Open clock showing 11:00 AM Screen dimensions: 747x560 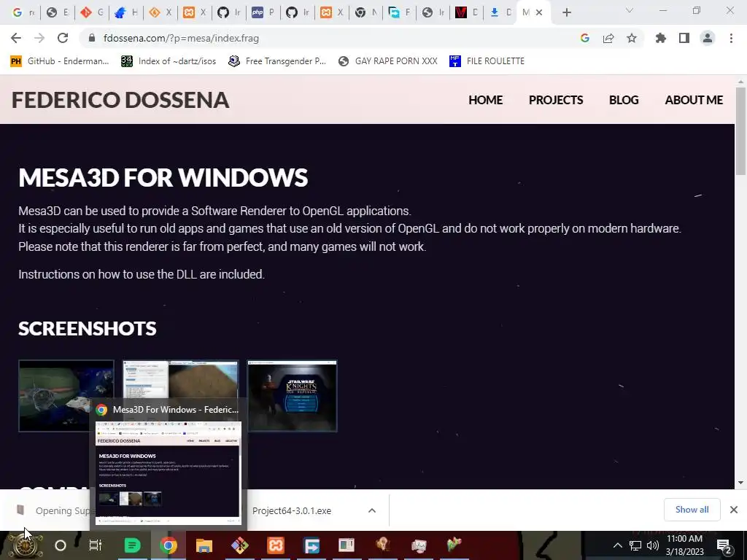[x=684, y=545]
